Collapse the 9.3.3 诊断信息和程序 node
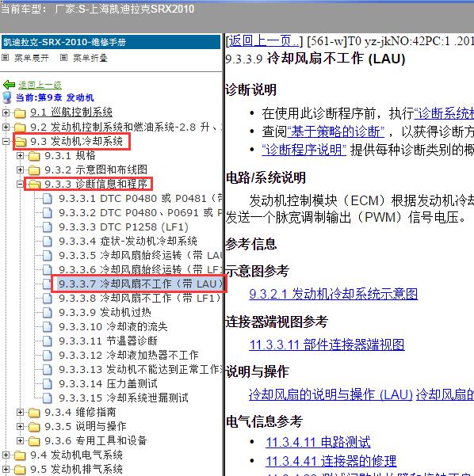The height and width of the screenshot is (476, 474). coord(20,184)
